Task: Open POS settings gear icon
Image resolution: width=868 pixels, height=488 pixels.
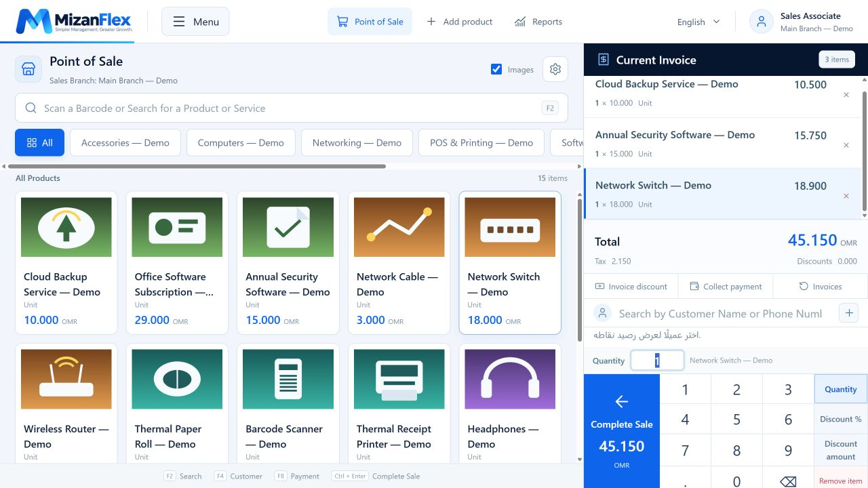Action: (x=555, y=69)
